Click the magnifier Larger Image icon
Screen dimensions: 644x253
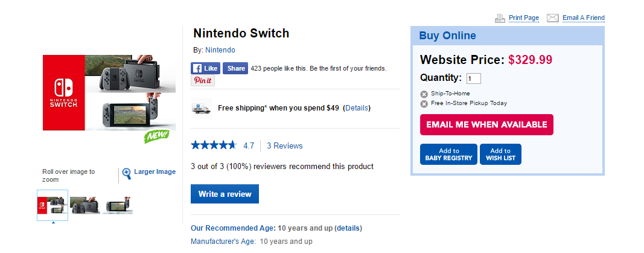pos(127,174)
